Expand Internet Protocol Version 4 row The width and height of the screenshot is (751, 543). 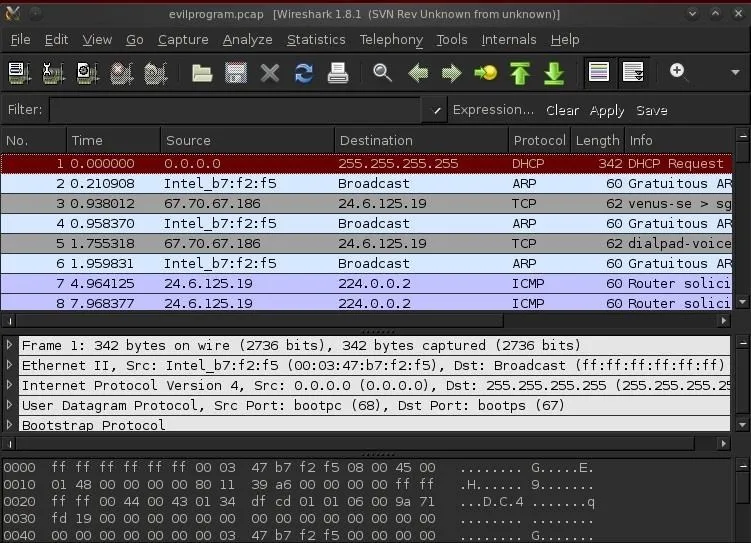[9, 385]
